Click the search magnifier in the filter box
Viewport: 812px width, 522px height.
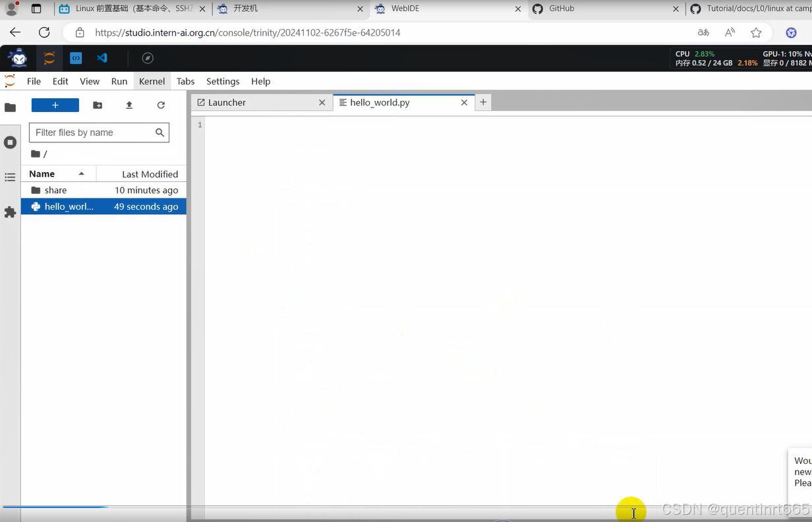[x=159, y=132]
